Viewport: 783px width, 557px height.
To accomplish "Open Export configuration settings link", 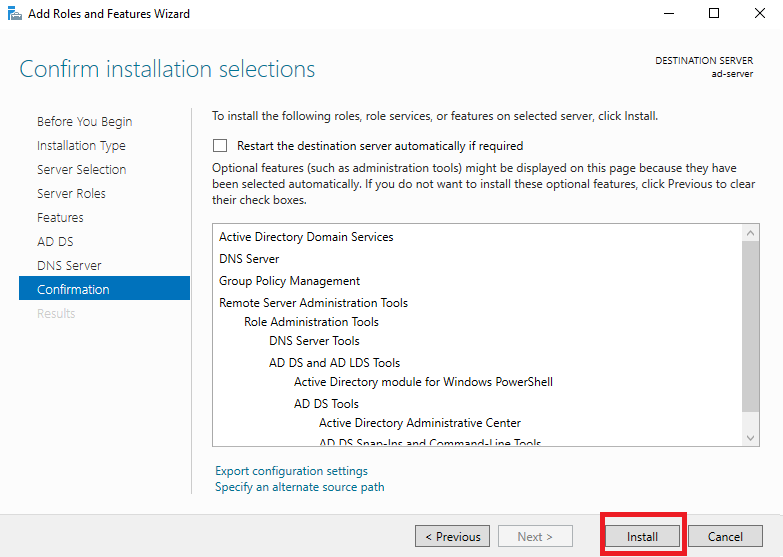I will tap(291, 471).
